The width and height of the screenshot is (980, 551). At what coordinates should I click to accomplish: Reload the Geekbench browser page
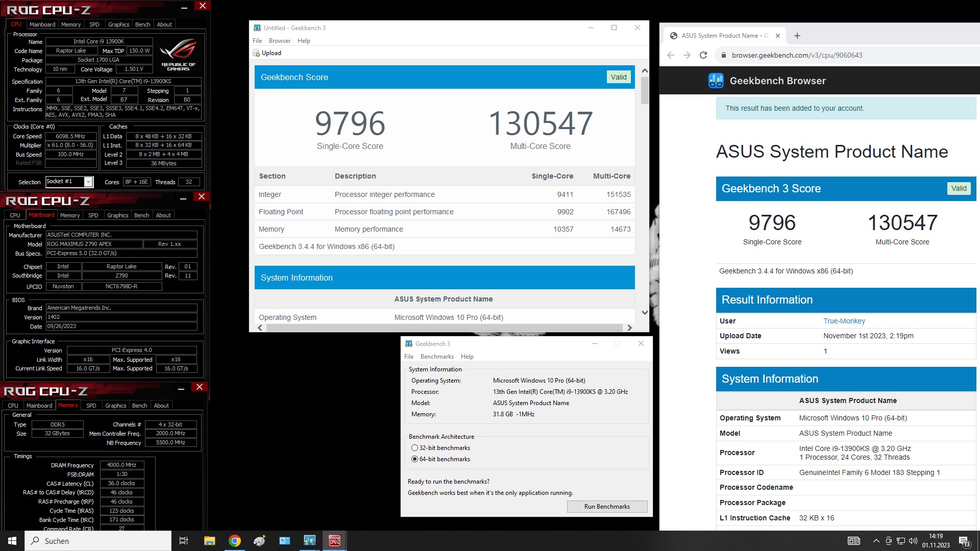tap(703, 55)
